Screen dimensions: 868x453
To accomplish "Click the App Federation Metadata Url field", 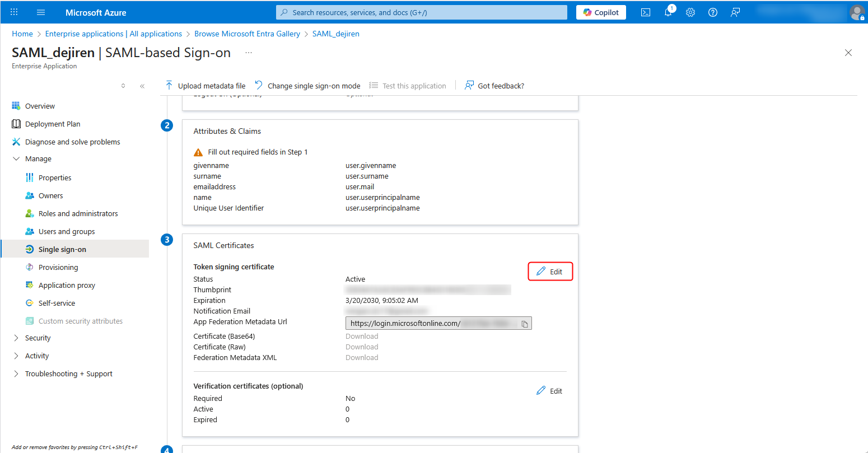I will (438, 323).
